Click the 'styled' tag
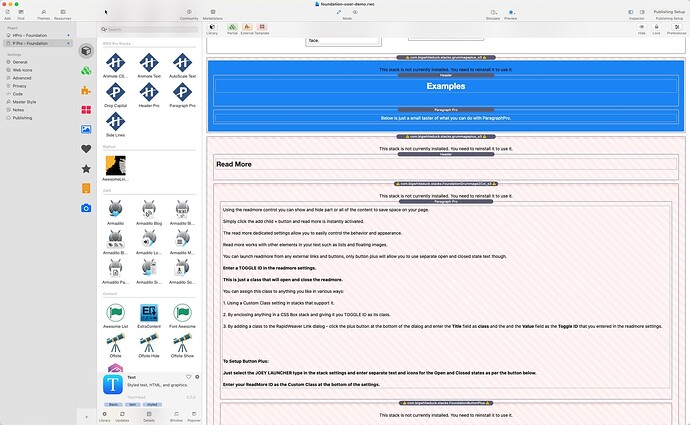The image size is (690, 425). click(152, 404)
